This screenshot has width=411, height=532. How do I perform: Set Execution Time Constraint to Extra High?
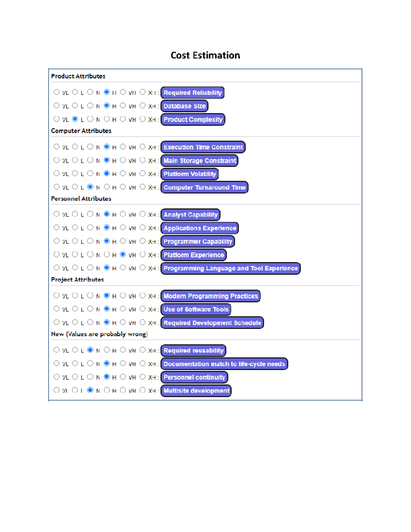(143, 147)
